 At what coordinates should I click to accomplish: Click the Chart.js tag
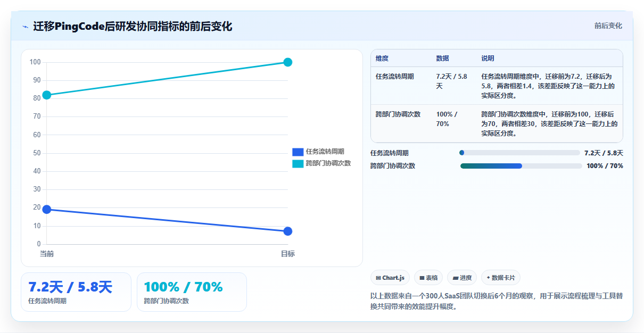390,278
